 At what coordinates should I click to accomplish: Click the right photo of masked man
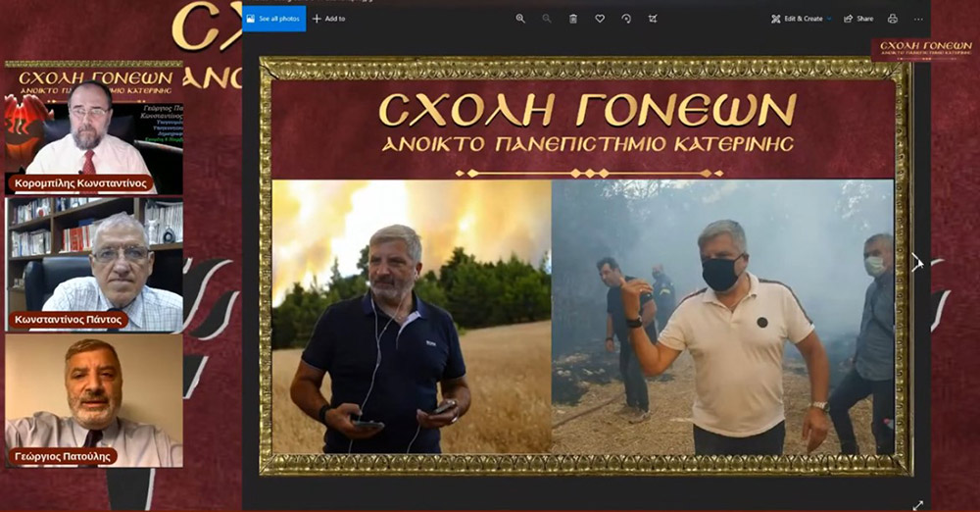pyautogui.click(x=722, y=317)
